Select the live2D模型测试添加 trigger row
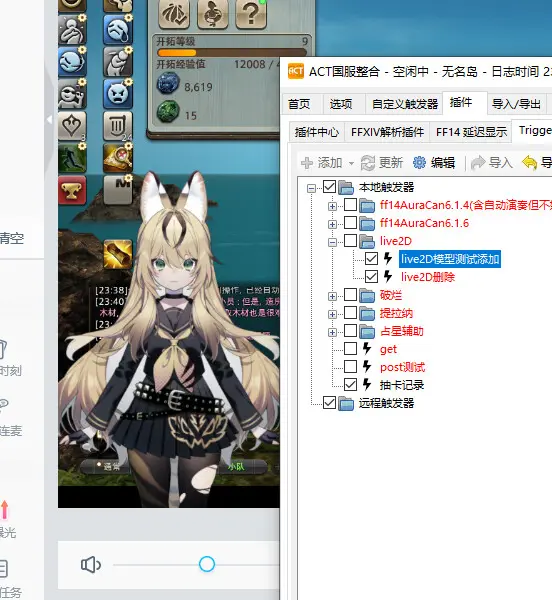 [450, 259]
